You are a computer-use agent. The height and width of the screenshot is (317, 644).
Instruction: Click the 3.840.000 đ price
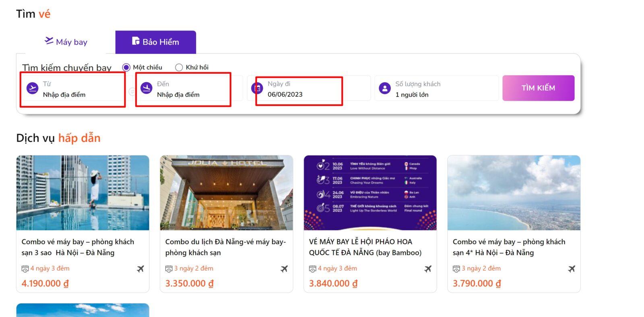click(x=333, y=283)
